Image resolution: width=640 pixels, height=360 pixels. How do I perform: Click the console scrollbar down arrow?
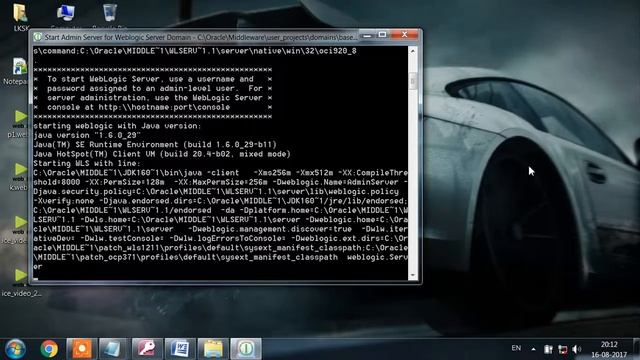412,275
